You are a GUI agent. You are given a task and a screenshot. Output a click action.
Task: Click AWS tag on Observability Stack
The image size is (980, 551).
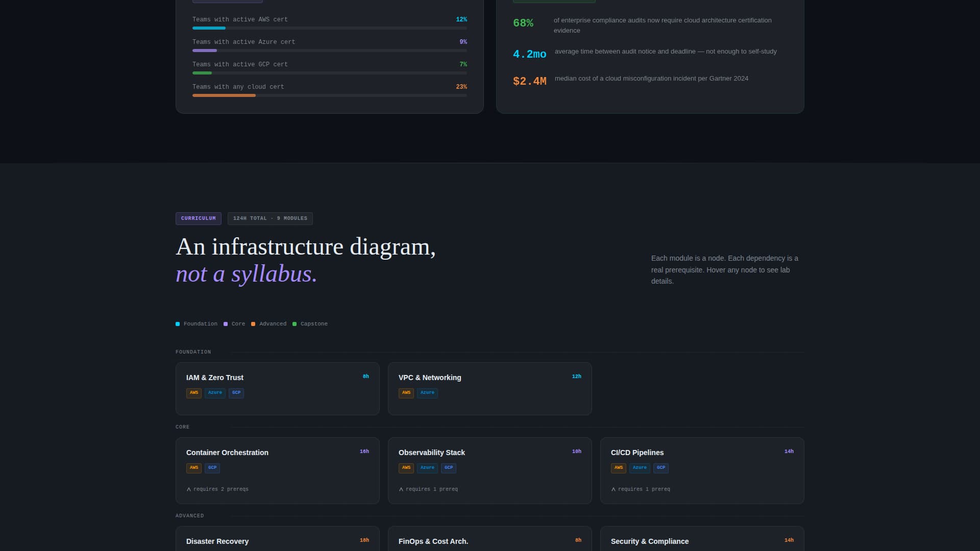(406, 468)
